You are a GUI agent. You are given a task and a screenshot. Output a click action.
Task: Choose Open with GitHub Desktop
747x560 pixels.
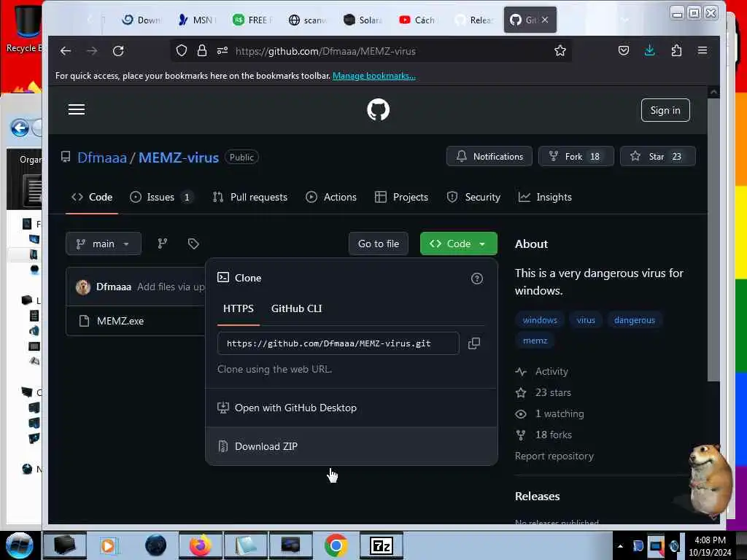click(352, 408)
